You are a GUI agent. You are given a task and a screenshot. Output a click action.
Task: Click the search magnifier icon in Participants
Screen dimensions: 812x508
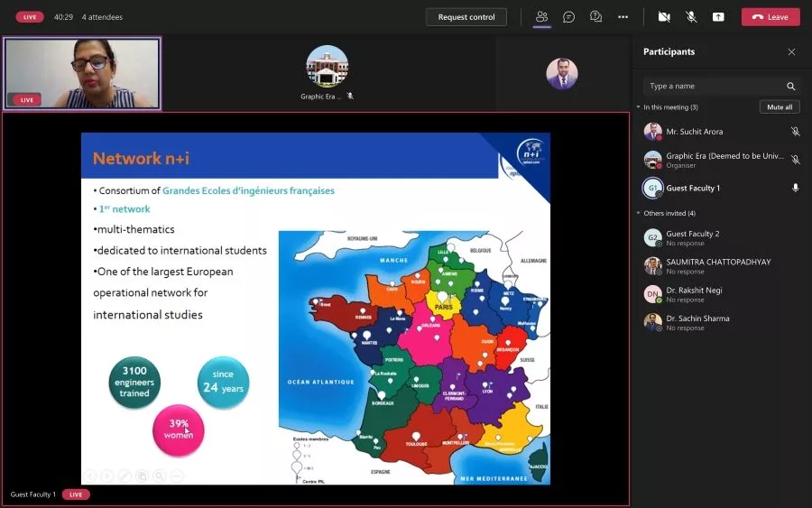click(x=790, y=86)
